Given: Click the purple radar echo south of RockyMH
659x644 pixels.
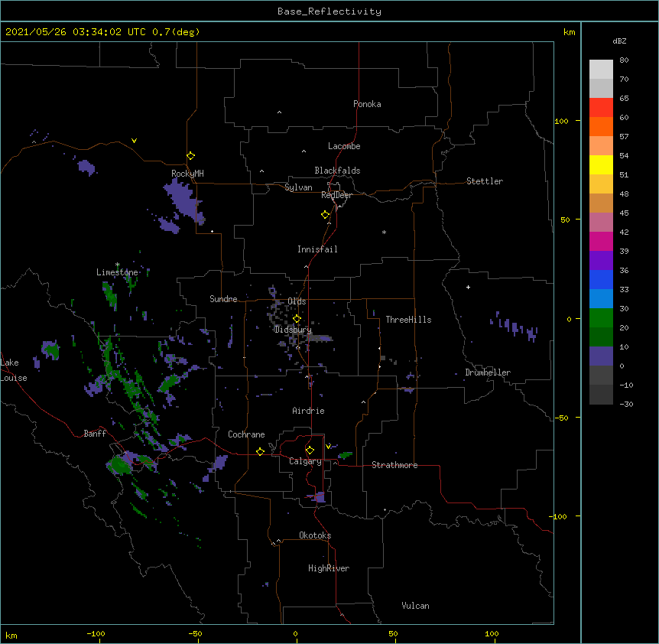Looking at the screenshot, I should click(x=183, y=201).
